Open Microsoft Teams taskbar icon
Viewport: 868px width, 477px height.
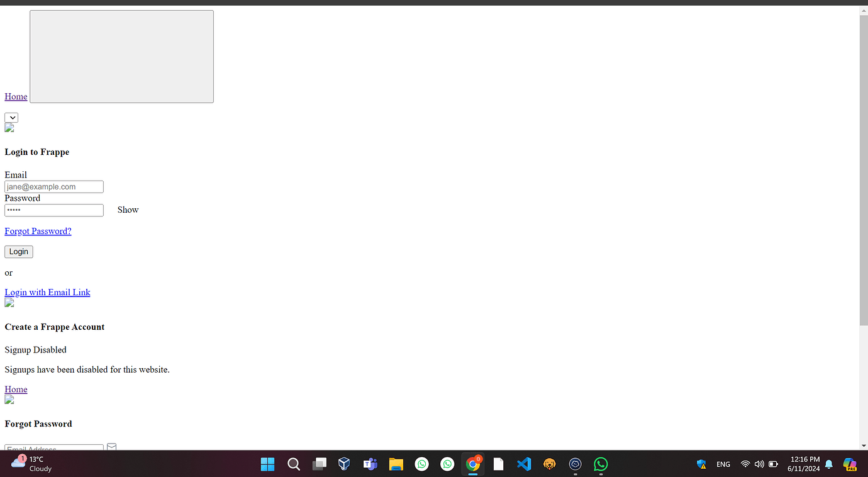(x=370, y=464)
